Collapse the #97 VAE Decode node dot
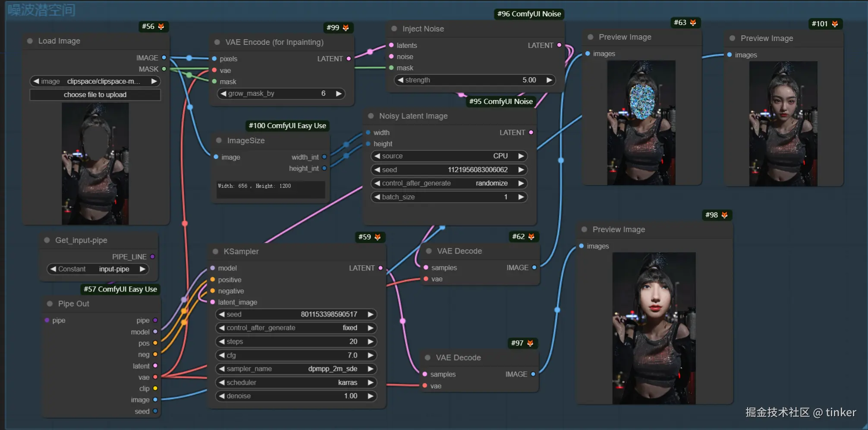 coord(428,358)
